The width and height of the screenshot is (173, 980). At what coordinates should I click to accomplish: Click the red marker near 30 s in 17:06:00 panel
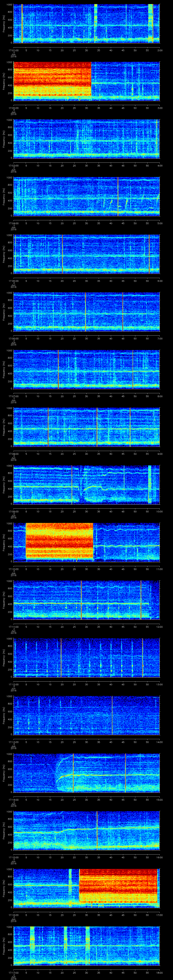point(85,312)
